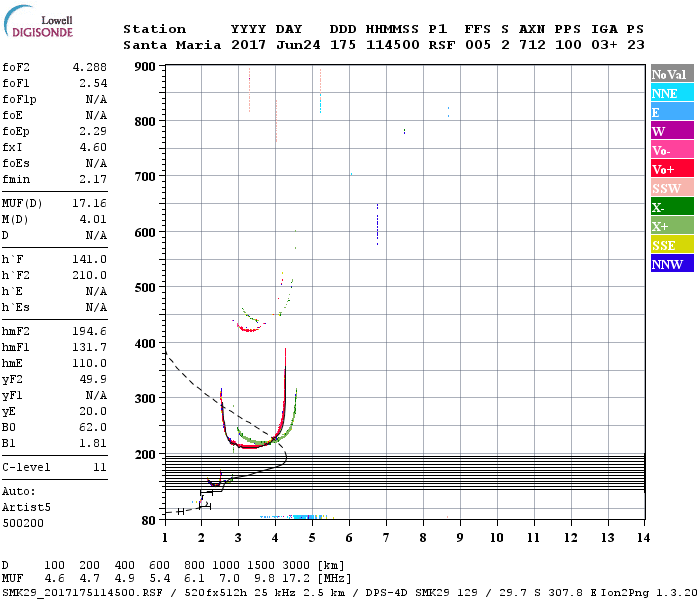
Task: Select the Vo- pink legend swatch
Action: coord(672,150)
